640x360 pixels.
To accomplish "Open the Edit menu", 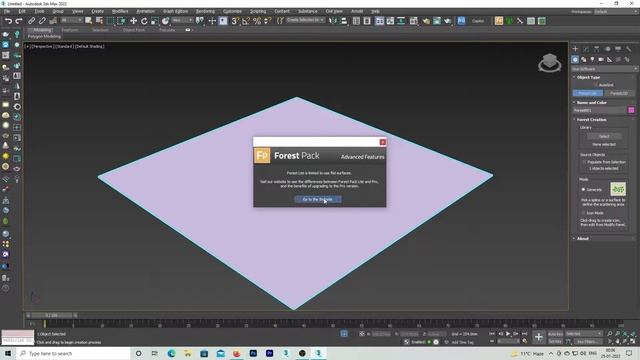I will tap(22, 11).
